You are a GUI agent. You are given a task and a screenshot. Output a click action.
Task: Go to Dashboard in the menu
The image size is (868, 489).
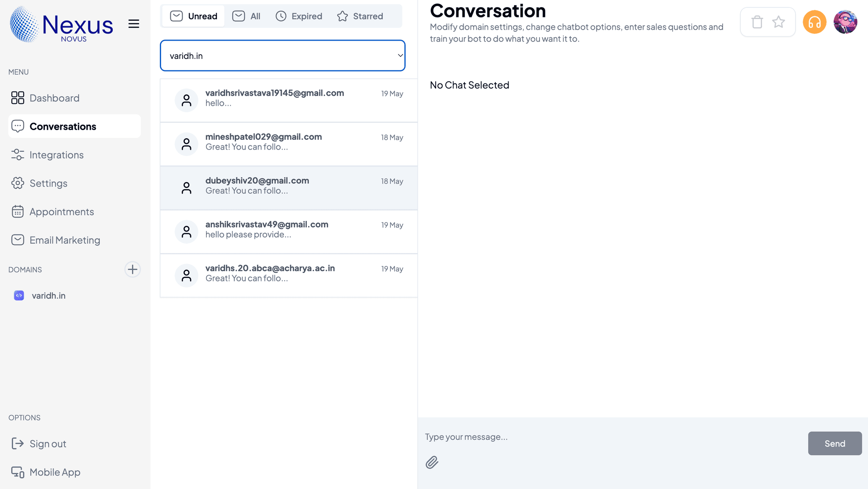[x=54, y=98]
